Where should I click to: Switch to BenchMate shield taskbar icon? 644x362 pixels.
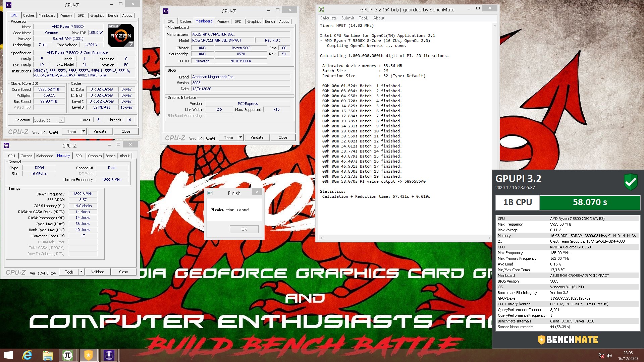pos(88,355)
